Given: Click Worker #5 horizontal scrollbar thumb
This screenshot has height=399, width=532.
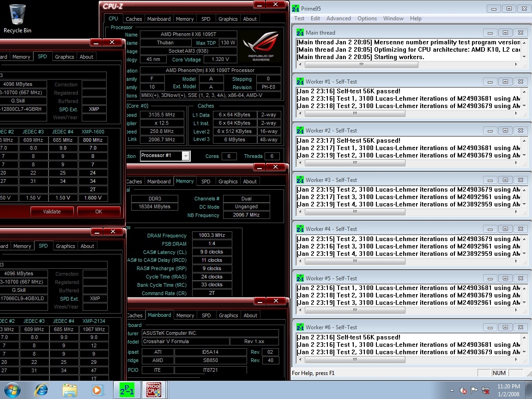Looking at the screenshot, I should point(355,310).
